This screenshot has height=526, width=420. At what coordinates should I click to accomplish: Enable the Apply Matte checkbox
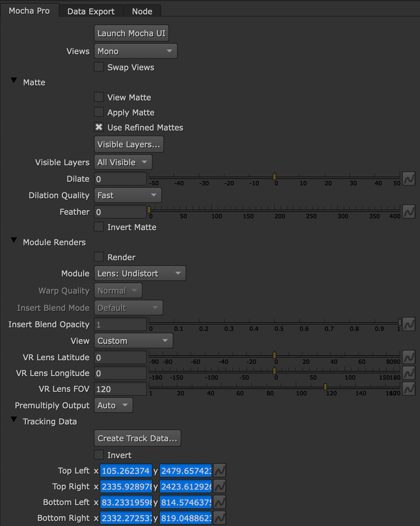coord(99,112)
